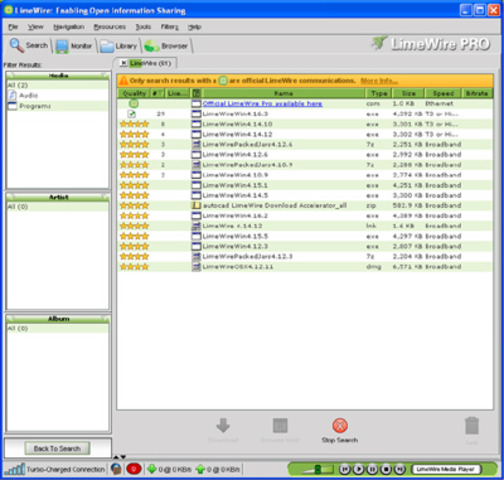Open the Search tab magnifier icon
Viewport: 504px width, 480px height.
[x=17, y=45]
